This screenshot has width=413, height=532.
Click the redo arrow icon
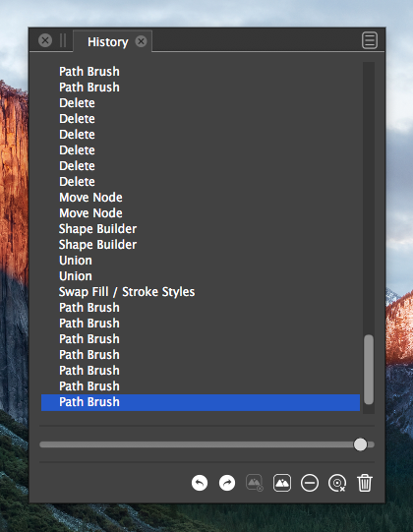(x=227, y=483)
